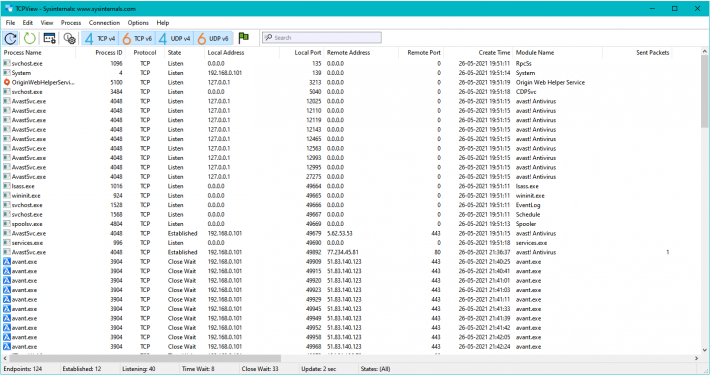Toggle the UDP v6 filter
The width and height of the screenshot is (710, 375).
tap(213, 38)
